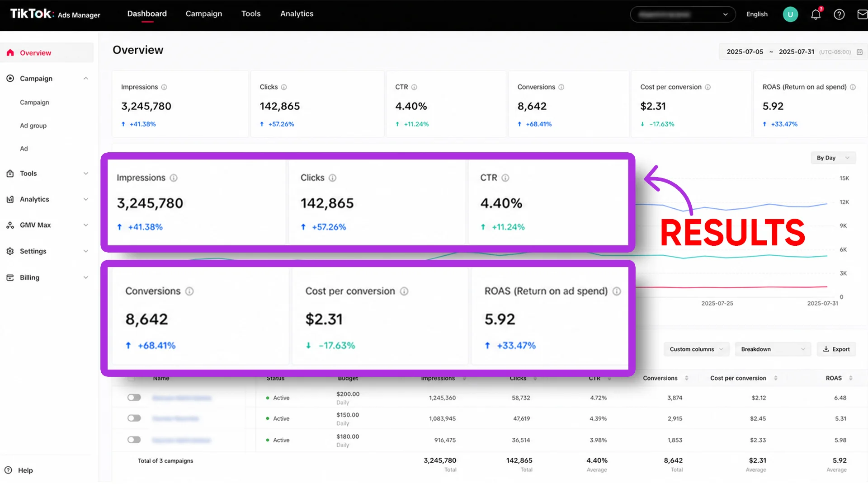Click the Billing sidebar icon
868x488 pixels.
tap(10, 277)
